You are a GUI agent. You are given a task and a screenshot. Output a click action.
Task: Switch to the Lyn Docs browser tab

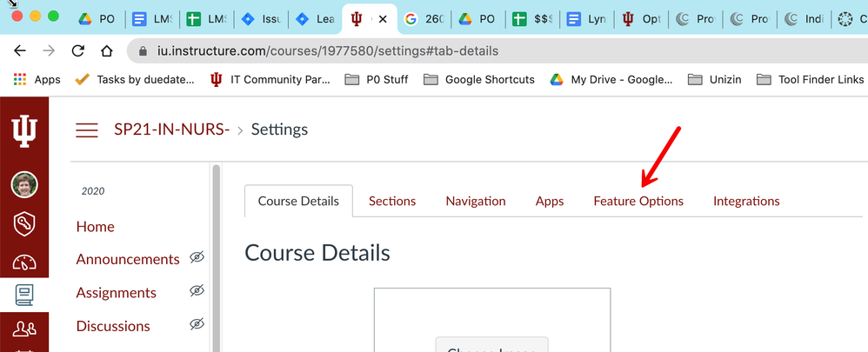coord(587,19)
